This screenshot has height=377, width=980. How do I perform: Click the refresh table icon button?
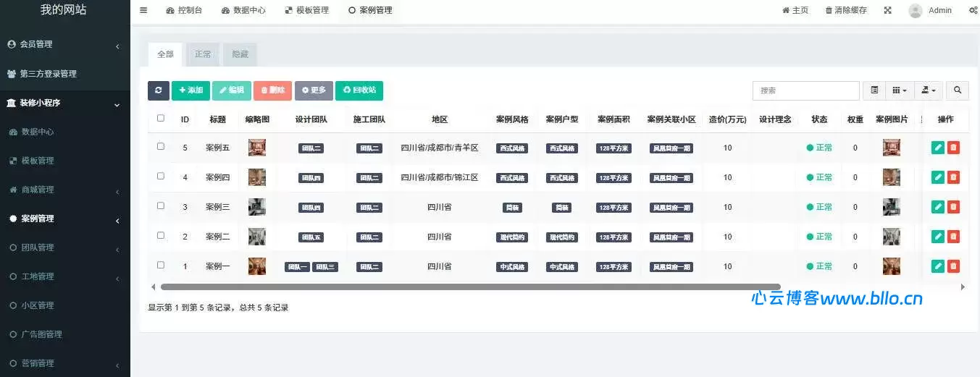(x=159, y=90)
